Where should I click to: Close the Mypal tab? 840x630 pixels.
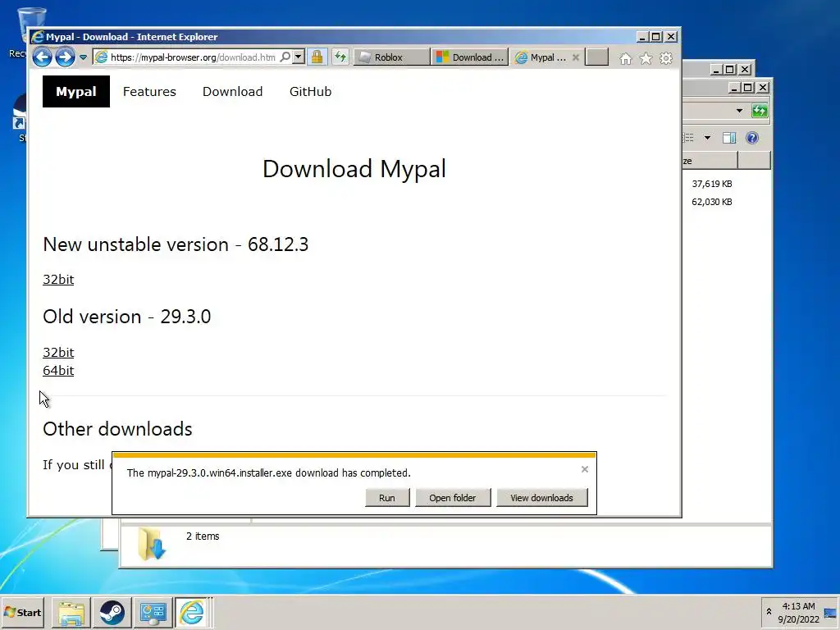(x=575, y=57)
